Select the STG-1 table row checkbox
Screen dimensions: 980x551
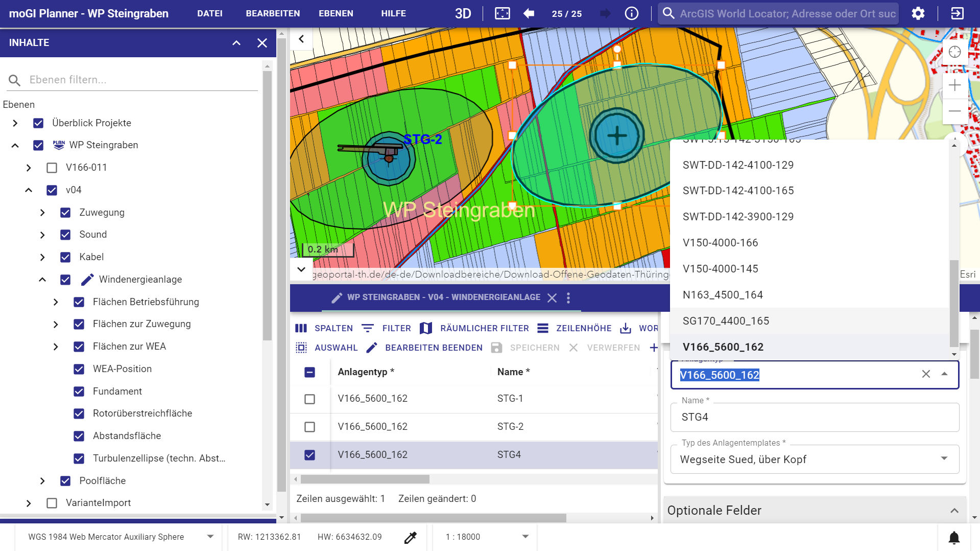(309, 399)
